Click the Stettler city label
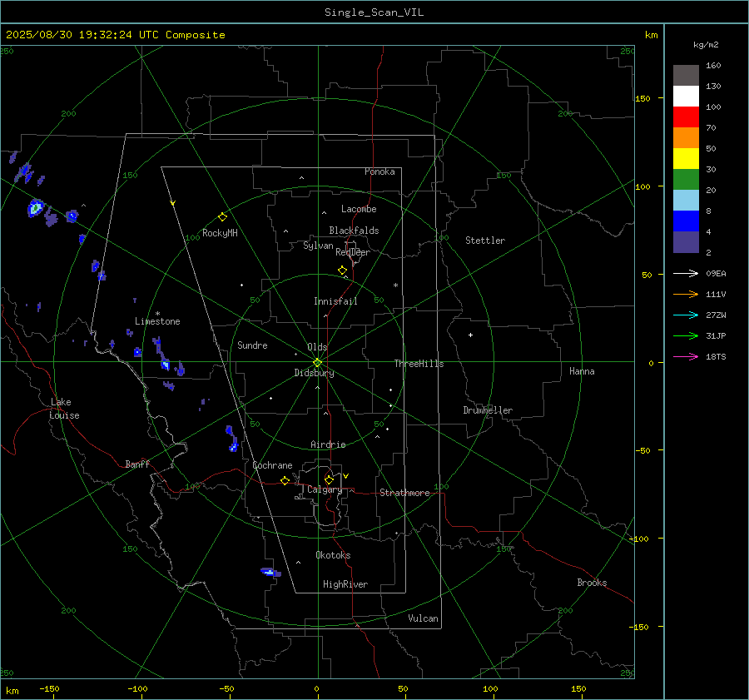Viewport: 749px width, 700px height. pos(485,241)
